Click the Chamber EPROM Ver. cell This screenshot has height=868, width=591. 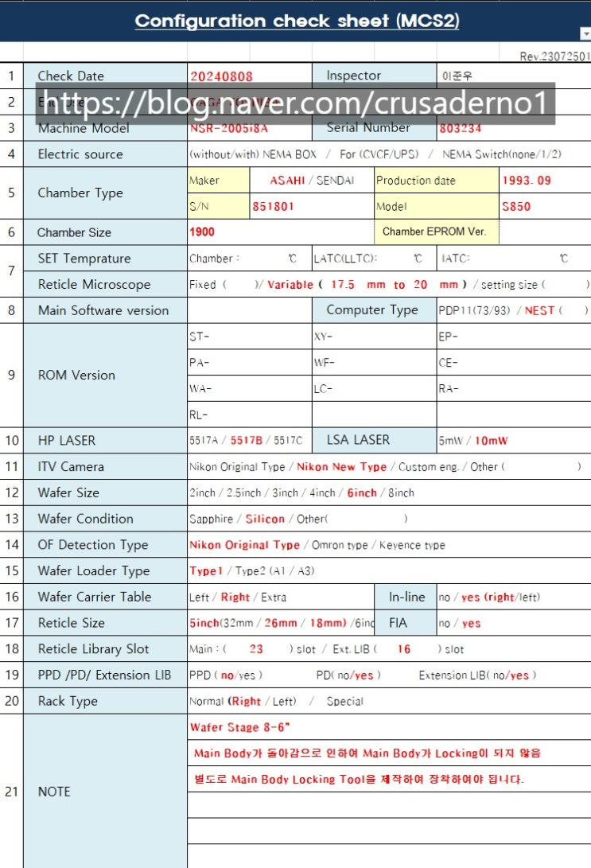point(437,232)
